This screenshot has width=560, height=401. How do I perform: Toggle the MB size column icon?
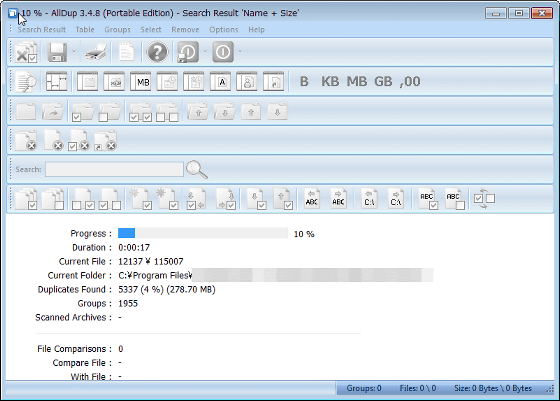click(x=140, y=82)
